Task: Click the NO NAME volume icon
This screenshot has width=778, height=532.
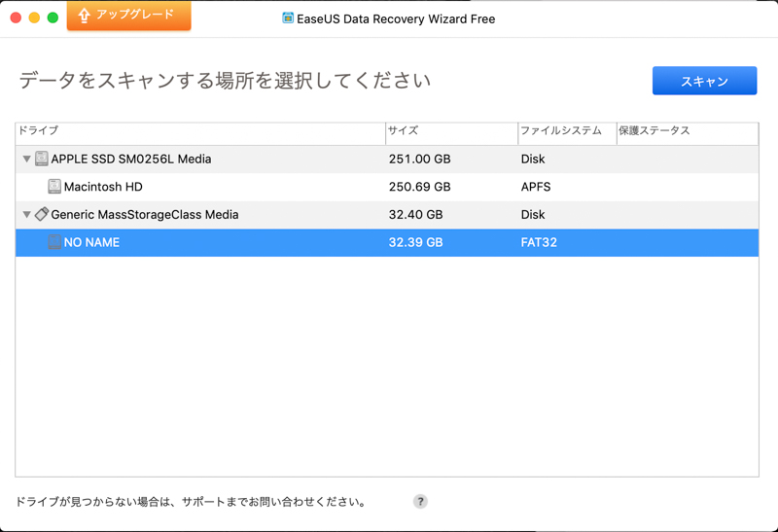Action: point(54,242)
